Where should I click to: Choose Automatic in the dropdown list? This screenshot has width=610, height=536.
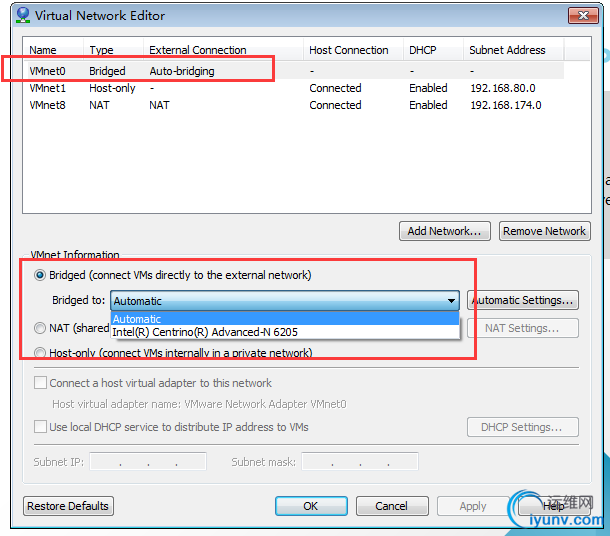285,319
